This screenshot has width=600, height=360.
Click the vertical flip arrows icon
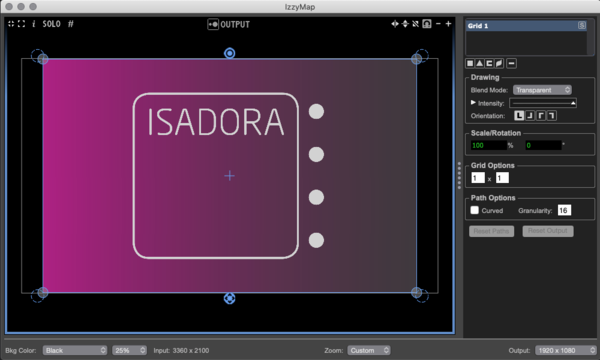coord(405,24)
